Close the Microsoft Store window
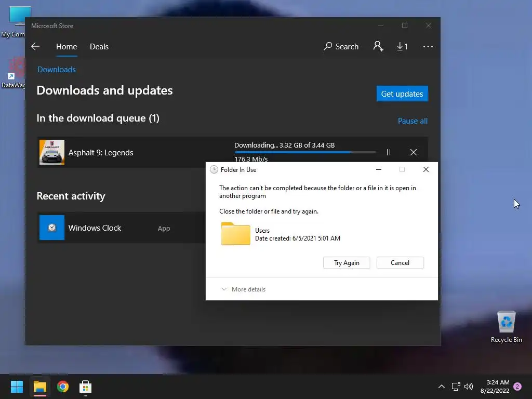532x399 pixels. tap(429, 25)
